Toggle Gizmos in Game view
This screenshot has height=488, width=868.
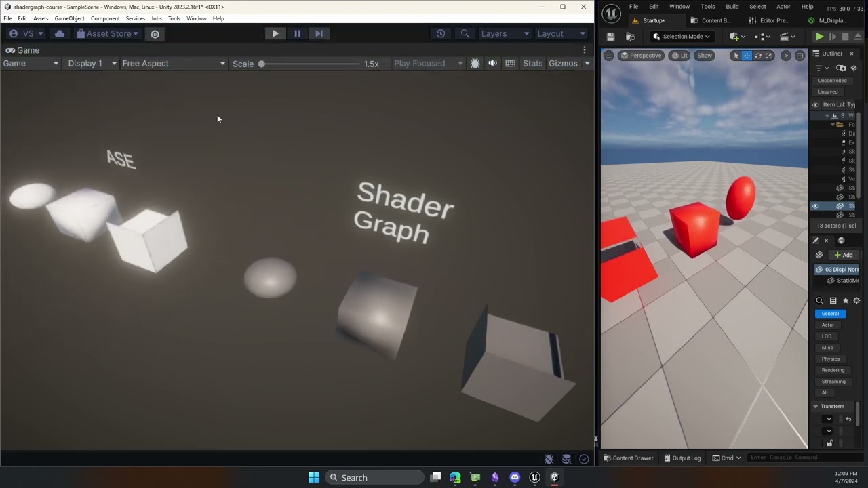pos(563,63)
